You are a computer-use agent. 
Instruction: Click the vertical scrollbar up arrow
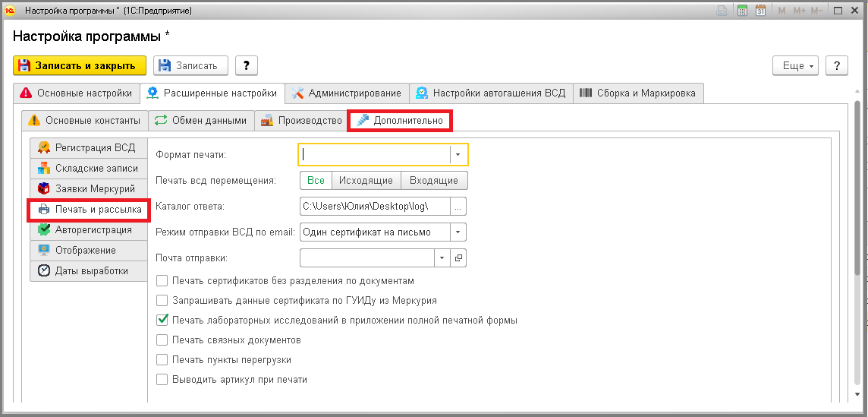(859, 92)
